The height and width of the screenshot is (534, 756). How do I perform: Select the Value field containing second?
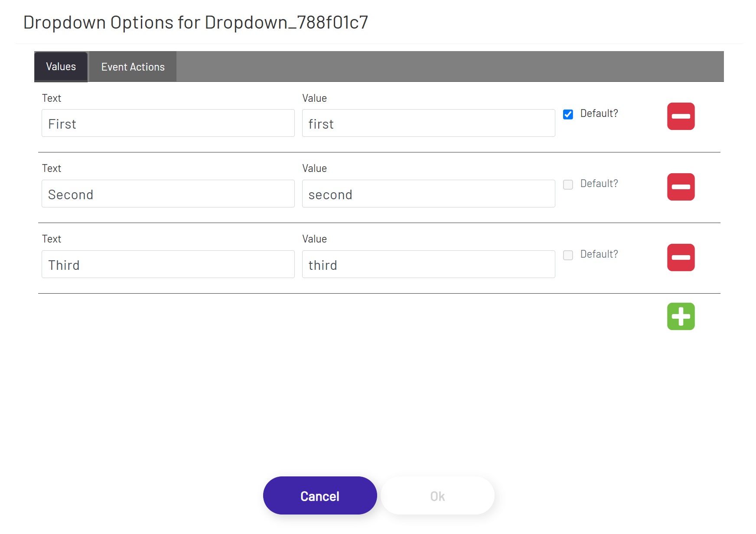pos(428,194)
